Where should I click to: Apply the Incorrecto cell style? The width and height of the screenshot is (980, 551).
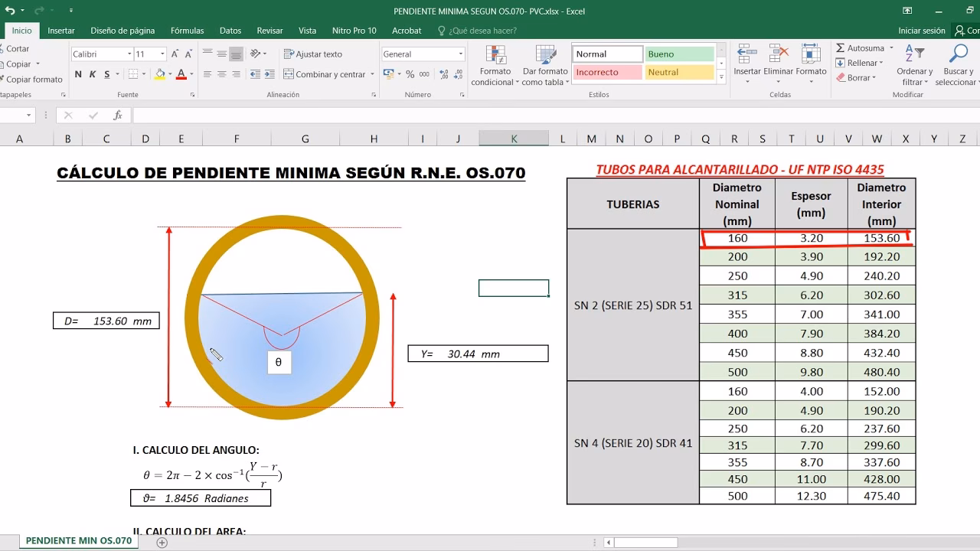(x=606, y=73)
